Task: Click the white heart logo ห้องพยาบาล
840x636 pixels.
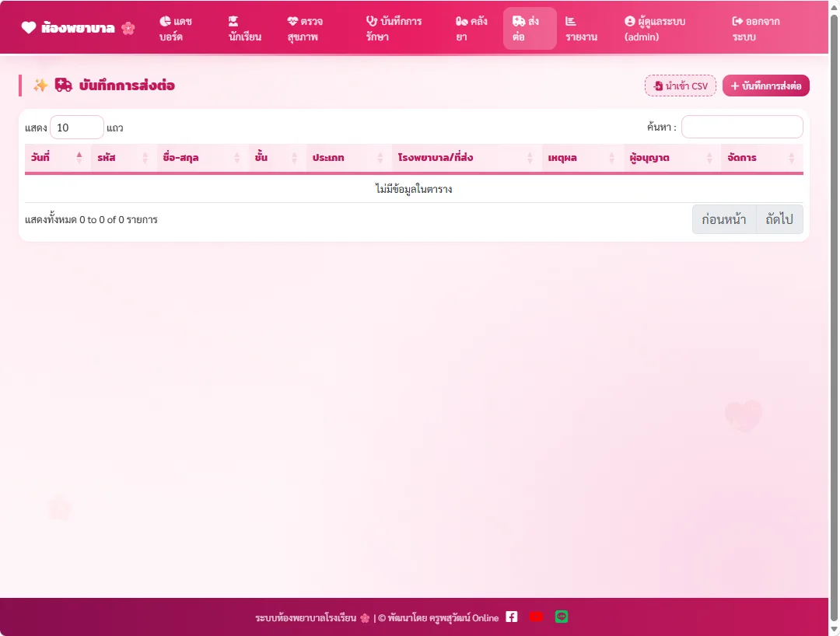Action: [29, 28]
